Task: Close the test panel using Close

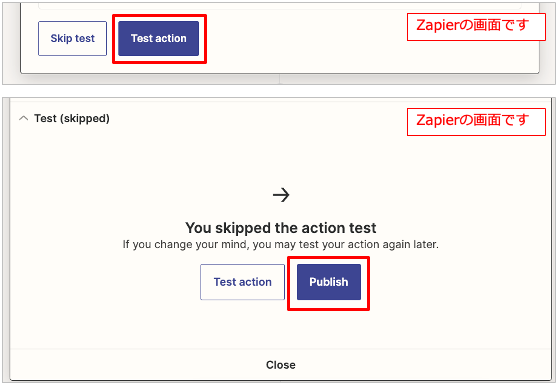Action: 281,365
